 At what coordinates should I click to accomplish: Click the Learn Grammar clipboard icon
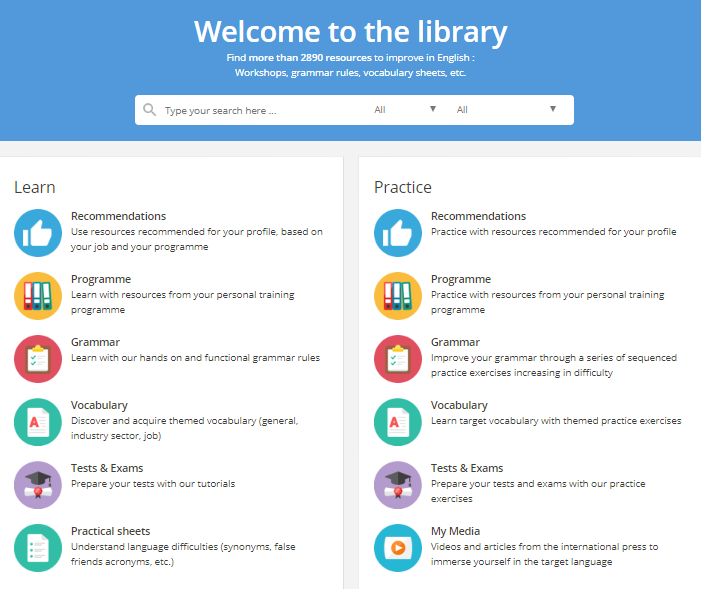38,359
